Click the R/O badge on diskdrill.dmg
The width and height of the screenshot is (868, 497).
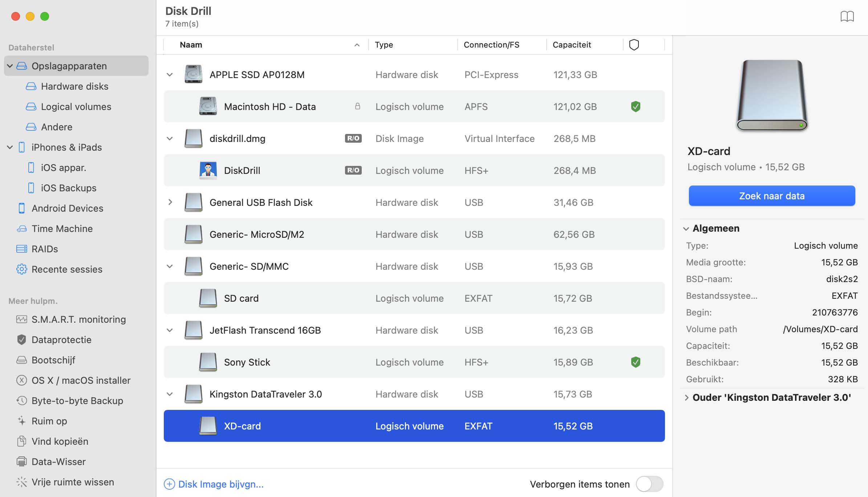coord(353,138)
